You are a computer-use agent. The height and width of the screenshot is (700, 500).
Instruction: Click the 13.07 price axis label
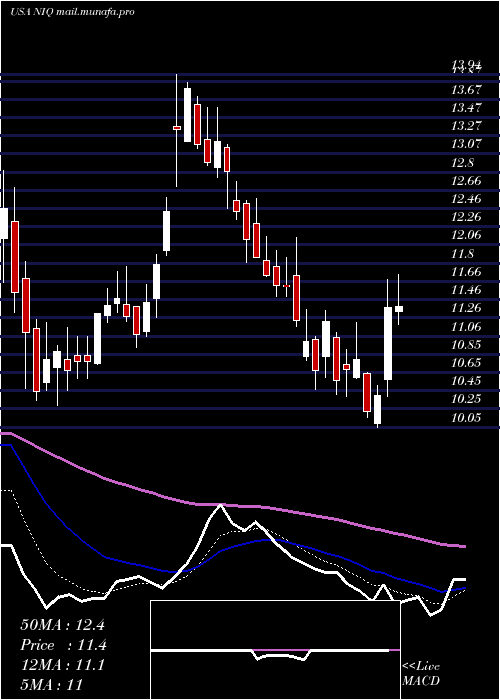(x=467, y=144)
